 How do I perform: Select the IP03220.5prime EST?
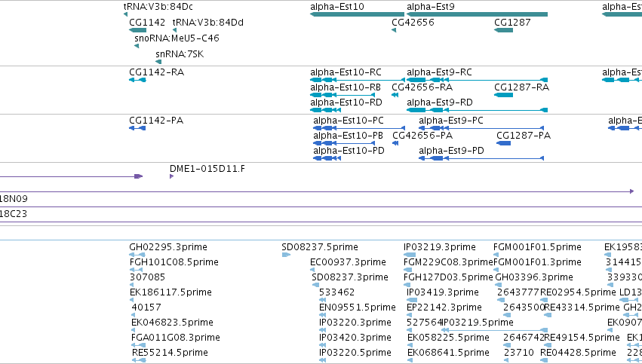355,353
